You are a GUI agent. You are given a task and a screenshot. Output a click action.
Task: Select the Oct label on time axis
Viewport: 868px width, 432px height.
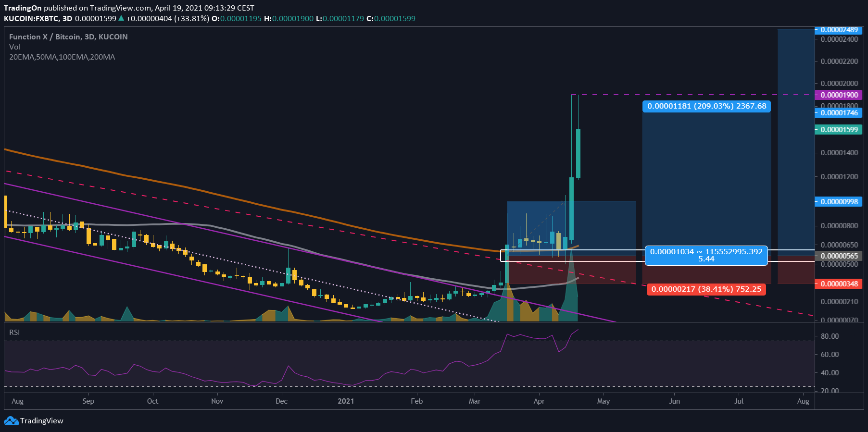pyautogui.click(x=152, y=401)
